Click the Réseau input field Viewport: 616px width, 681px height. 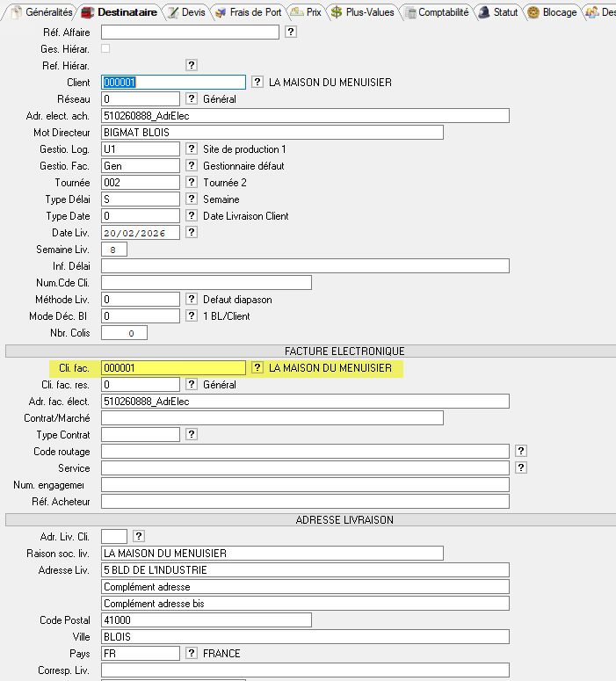(141, 99)
